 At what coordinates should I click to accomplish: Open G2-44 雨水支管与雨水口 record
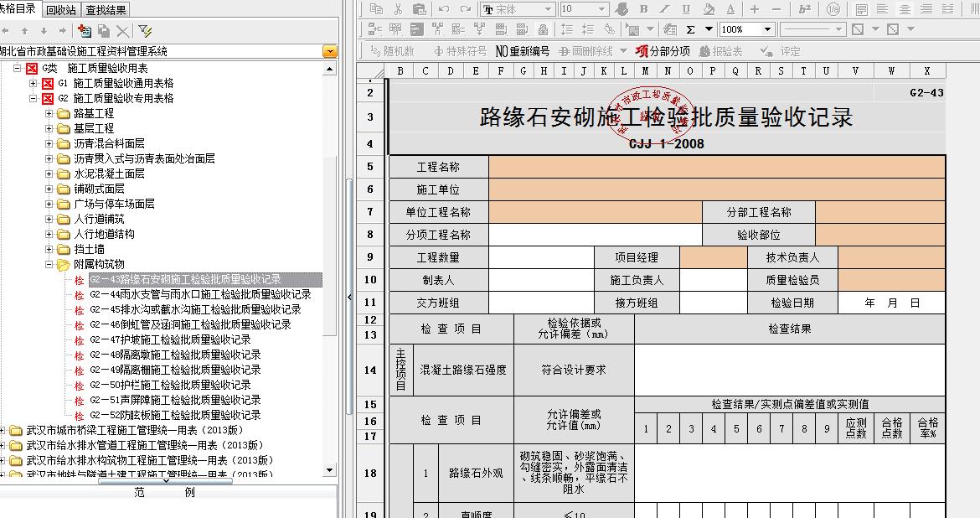click(200, 294)
